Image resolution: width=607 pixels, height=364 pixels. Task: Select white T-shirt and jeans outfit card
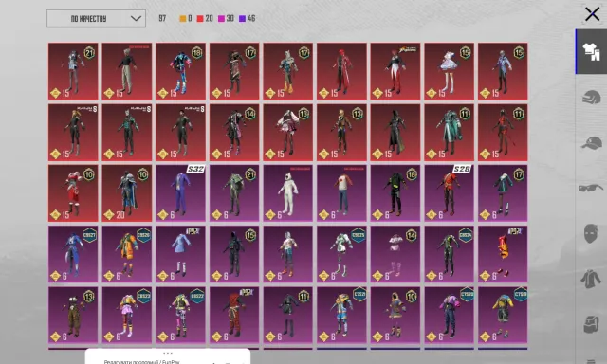pyautogui.click(x=341, y=193)
